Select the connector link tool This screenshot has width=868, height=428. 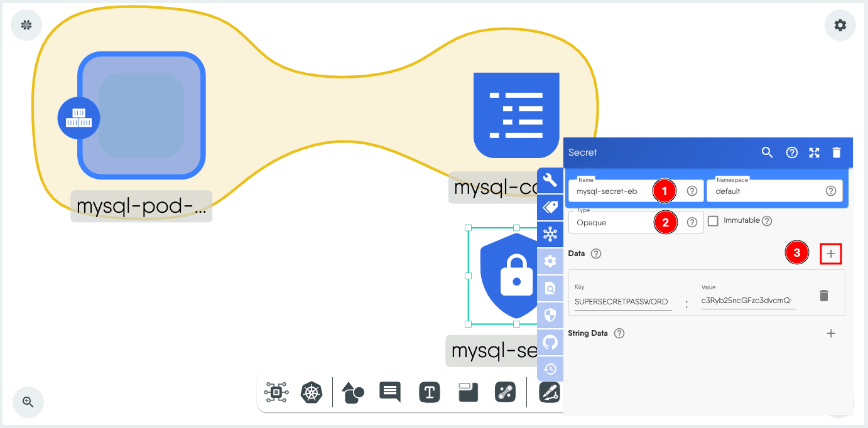(506, 392)
